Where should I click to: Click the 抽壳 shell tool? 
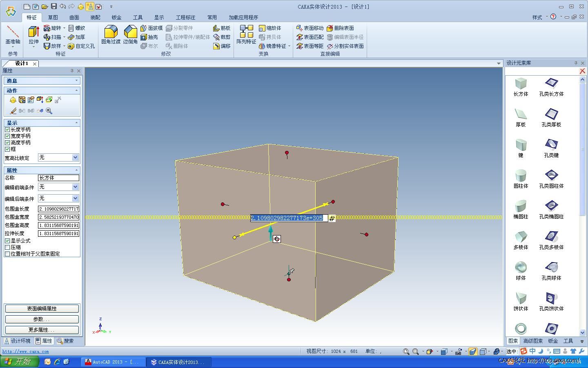pyautogui.click(x=149, y=37)
